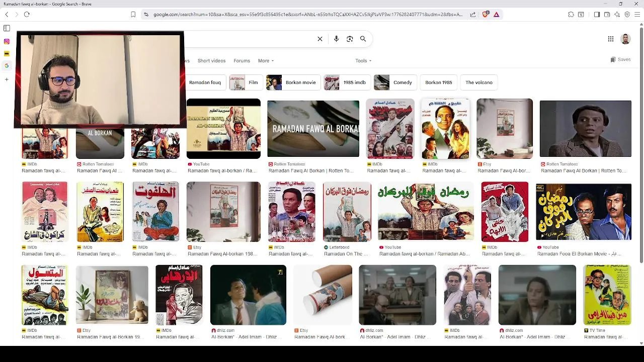Select the 1985 imdb chip
The image size is (644, 362).
tap(346, 82)
